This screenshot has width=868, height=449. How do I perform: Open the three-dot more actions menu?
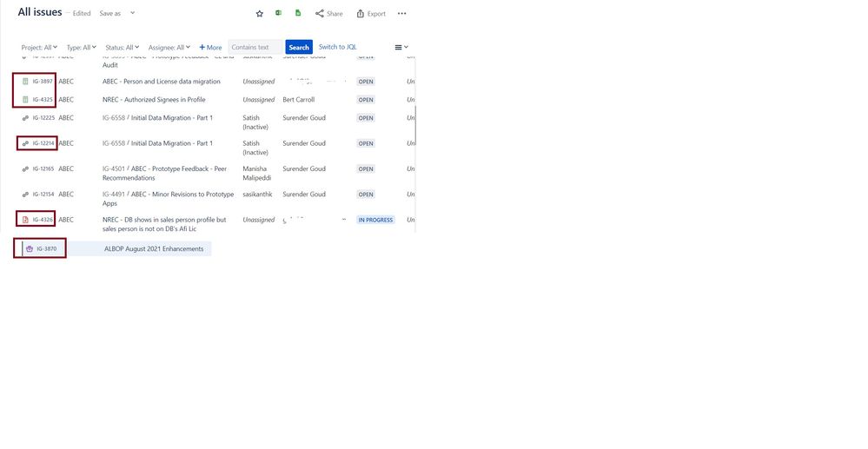(402, 13)
